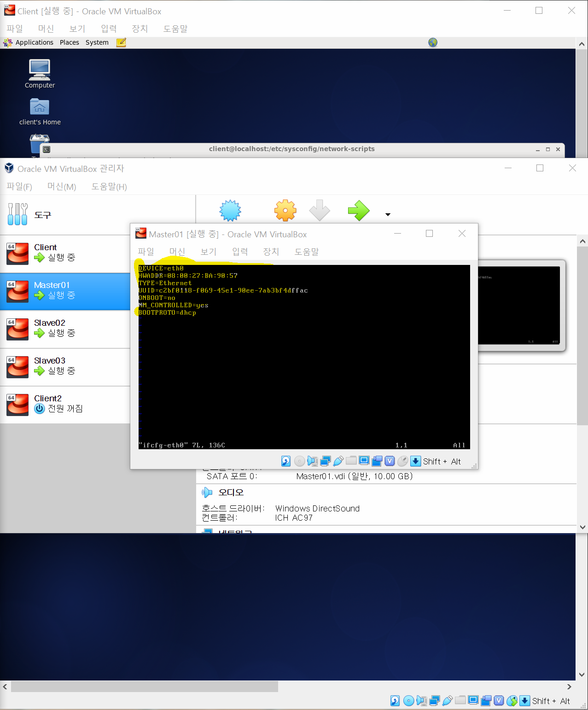Select the Computer desktop icon
The image size is (588, 710).
[40, 74]
